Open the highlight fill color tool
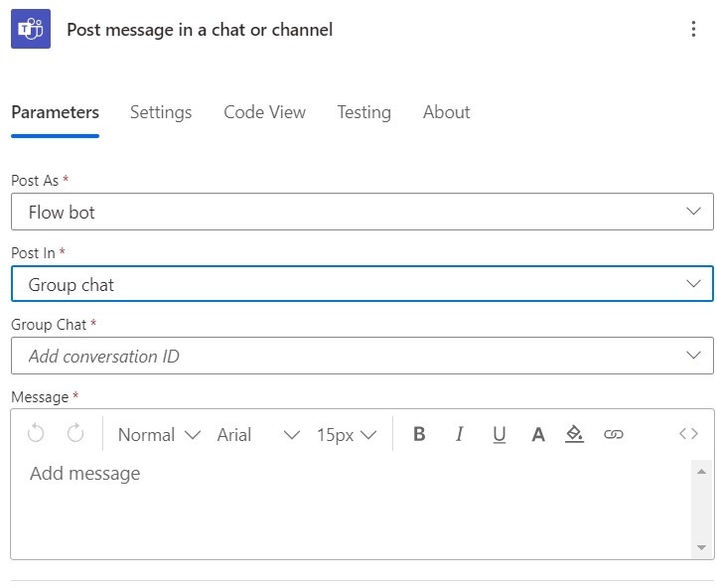 pos(574,434)
